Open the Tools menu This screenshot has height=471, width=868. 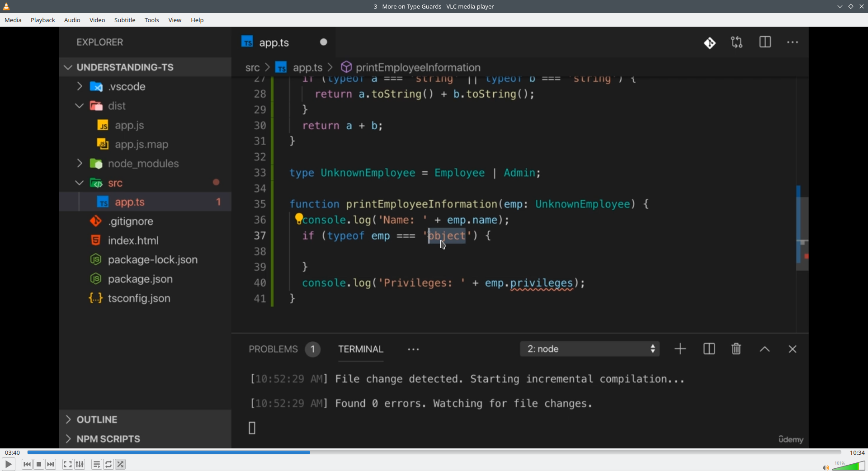(x=152, y=20)
